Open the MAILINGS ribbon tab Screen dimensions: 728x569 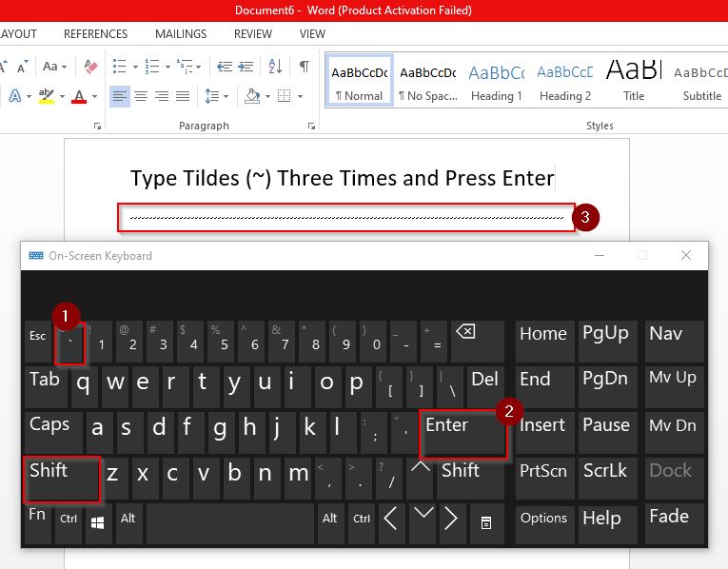tap(181, 34)
